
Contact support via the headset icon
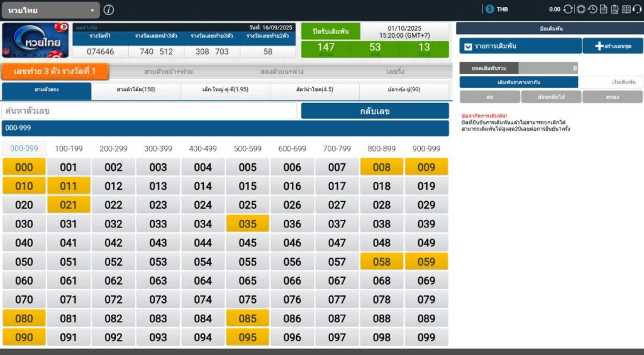coord(637,9)
